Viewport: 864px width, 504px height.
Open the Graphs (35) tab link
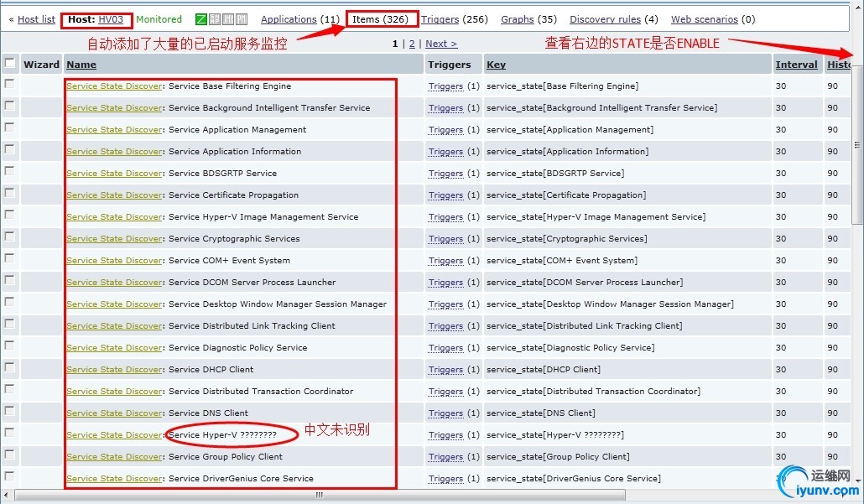point(518,19)
